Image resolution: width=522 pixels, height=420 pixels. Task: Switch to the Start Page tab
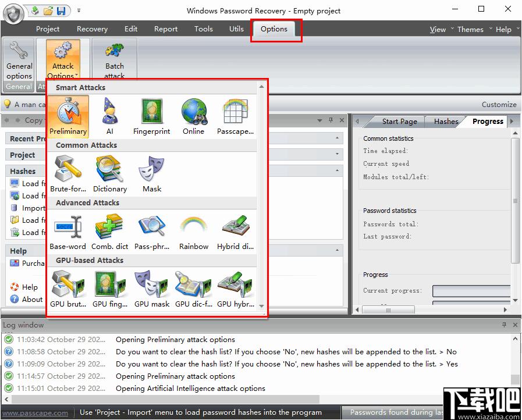(399, 122)
